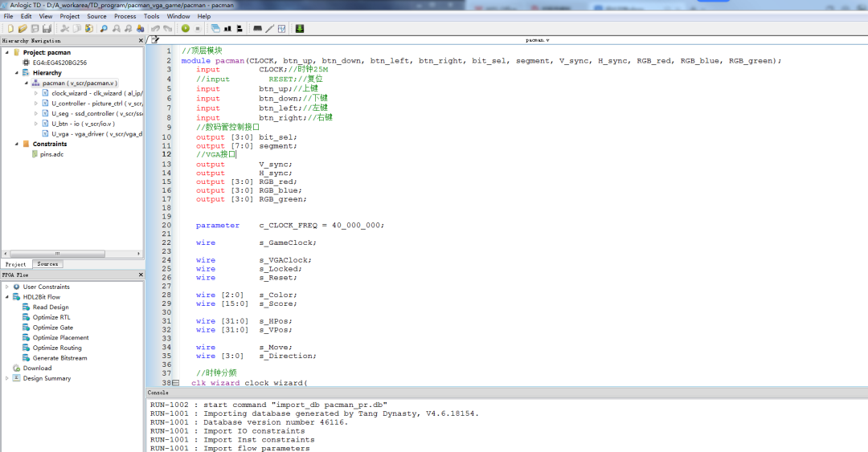
Task: Click the green Run flow toolbar icon
Action: point(186,28)
